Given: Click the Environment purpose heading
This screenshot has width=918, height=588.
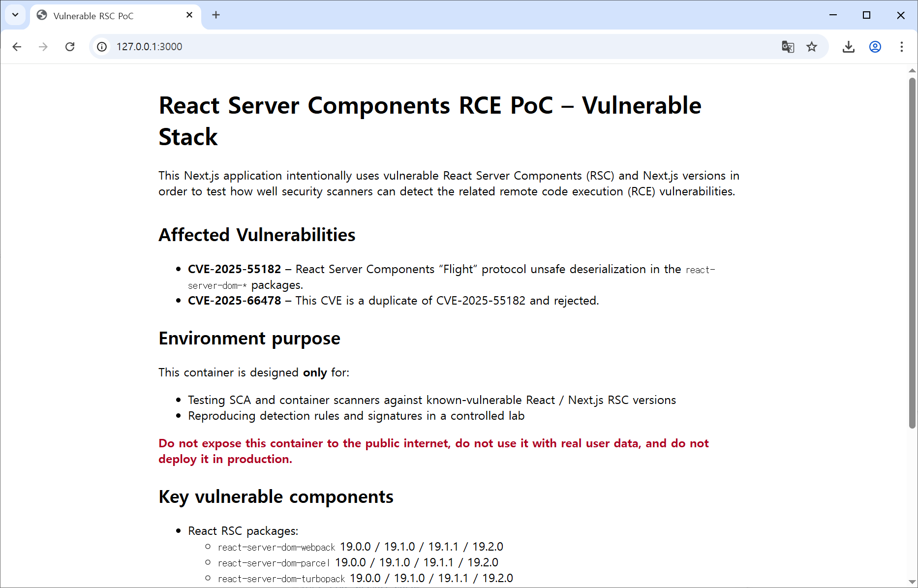Looking at the screenshot, I should click(x=249, y=339).
